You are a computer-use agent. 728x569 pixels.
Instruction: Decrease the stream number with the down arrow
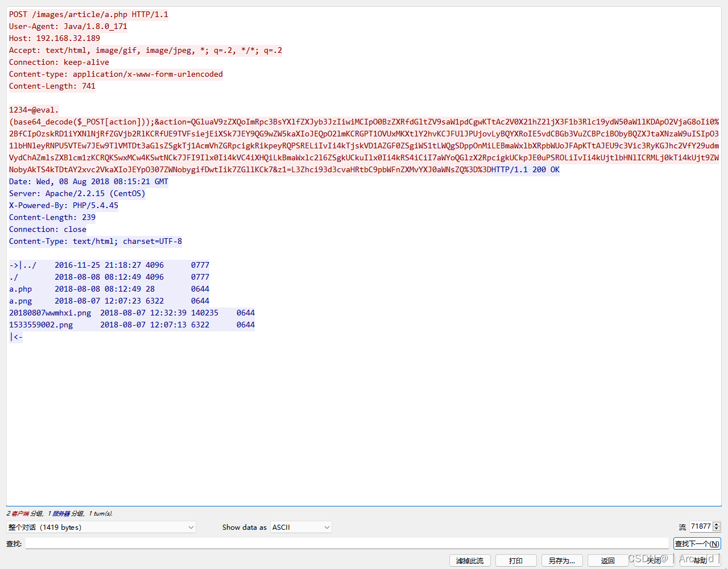click(717, 530)
